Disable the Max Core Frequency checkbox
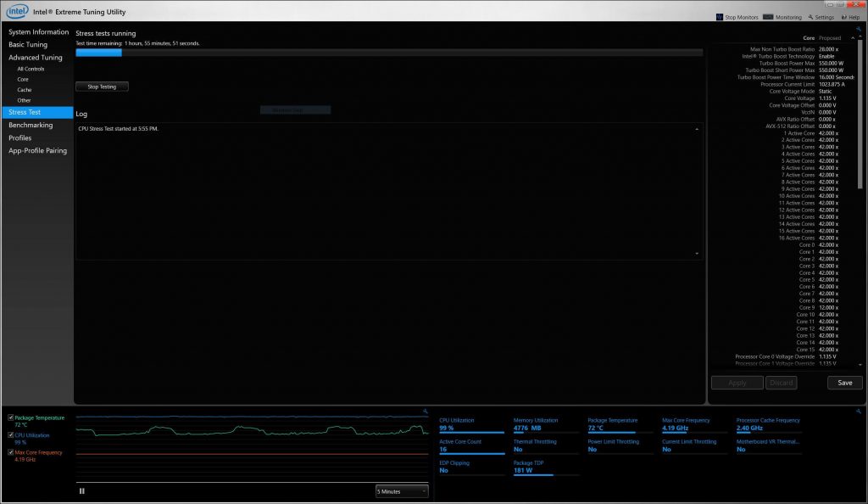The height and width of the screenshot is (504, 868). click(10, 452)
